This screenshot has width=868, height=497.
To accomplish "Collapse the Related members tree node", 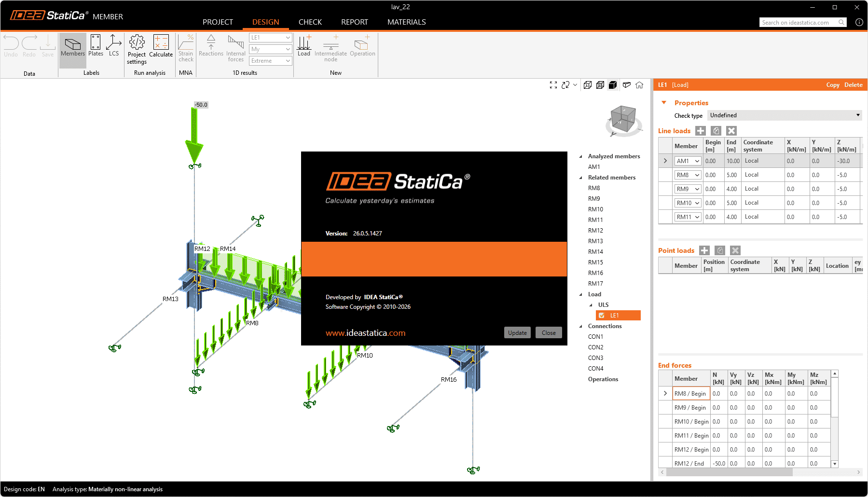I will tap(581, 178).
